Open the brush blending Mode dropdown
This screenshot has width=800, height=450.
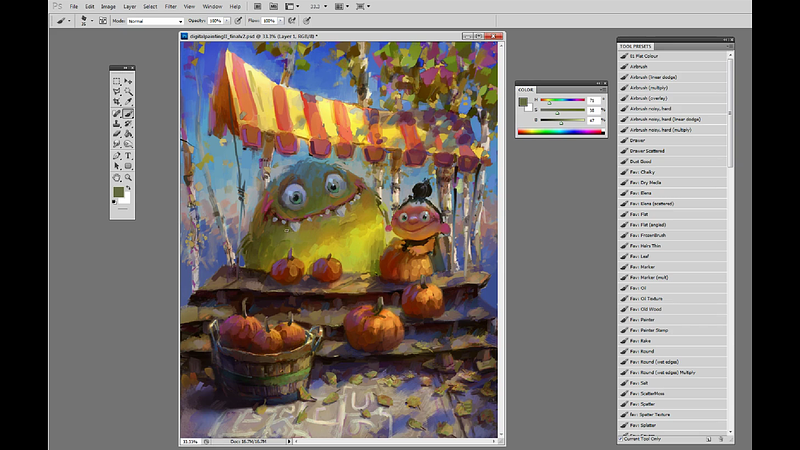click(x=154, y=20)
